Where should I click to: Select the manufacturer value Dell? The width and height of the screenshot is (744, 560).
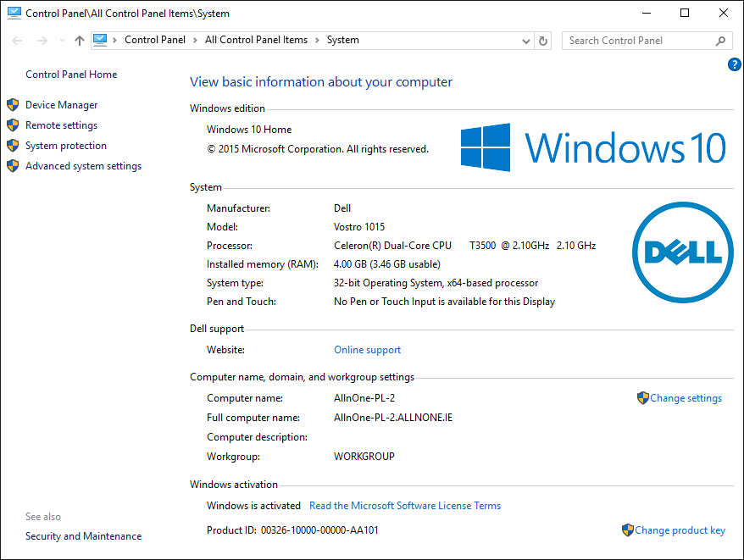click(x=342, y=208)
